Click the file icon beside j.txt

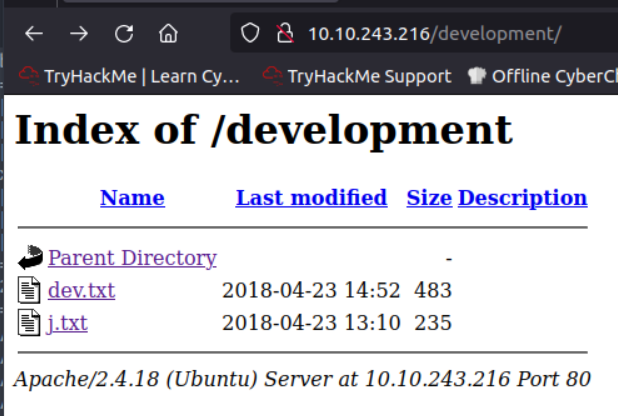click(29, 323)
